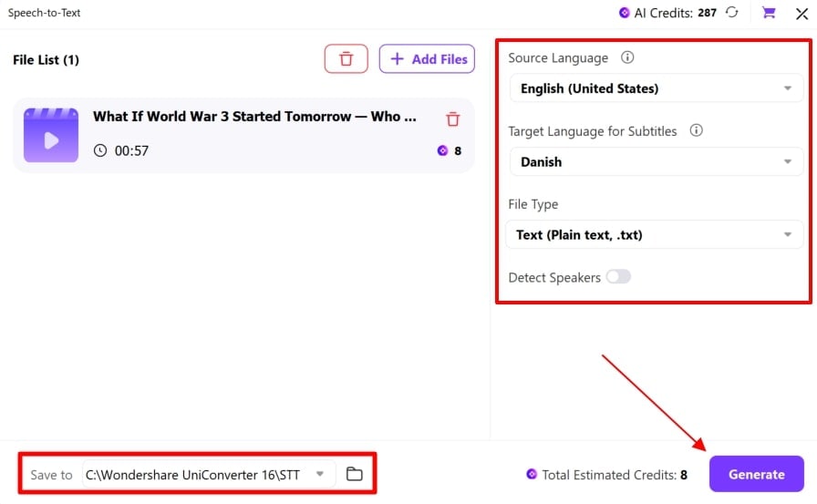This screenshot has height=504, width=817.
Task: Close the Speech-to-Text window
Action: coord(801,14)
